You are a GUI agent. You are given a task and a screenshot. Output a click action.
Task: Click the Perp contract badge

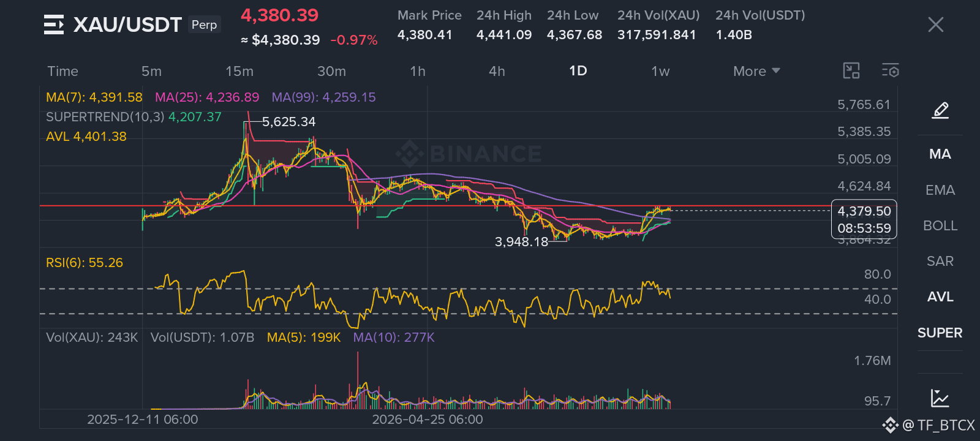click(204, 24)
